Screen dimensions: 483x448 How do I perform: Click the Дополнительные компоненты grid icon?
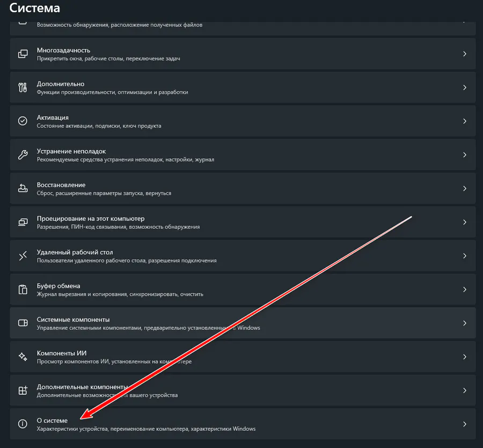tap(23, 391)
